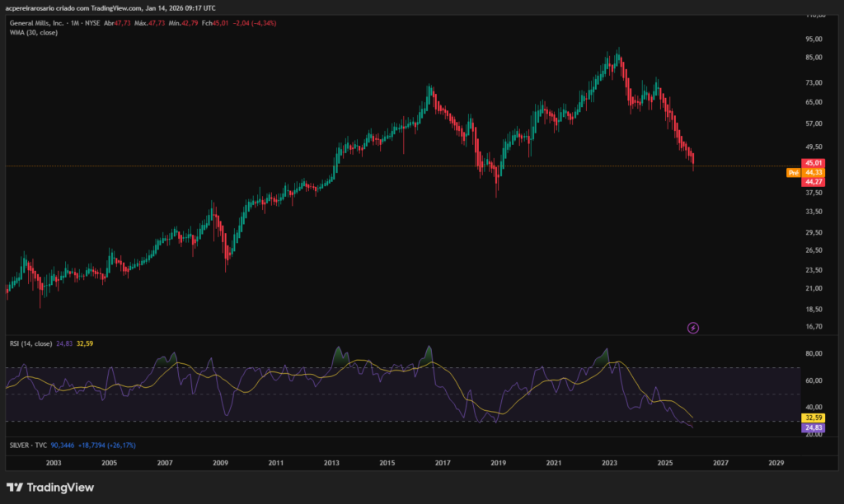Click the 2023 year label on the time axis
Screen dimensions: 844x504
(609, 463)
